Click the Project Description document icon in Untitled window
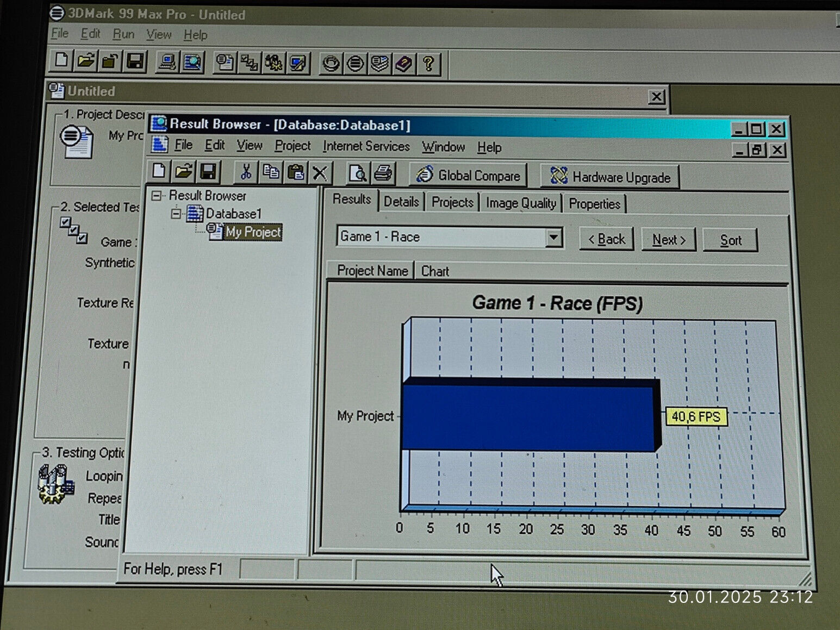840x630 pixels. click(76, 141)
